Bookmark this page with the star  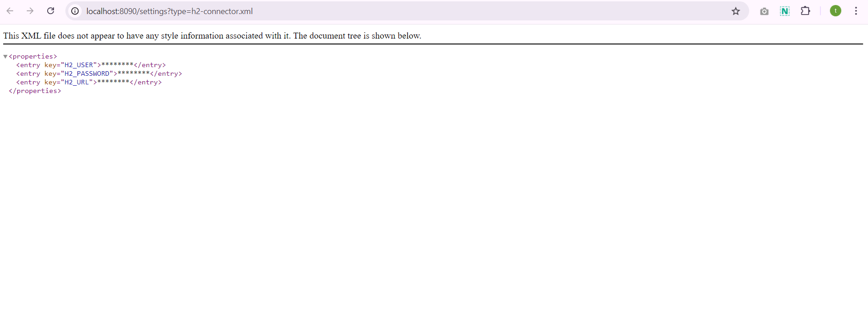pos(736,11)
